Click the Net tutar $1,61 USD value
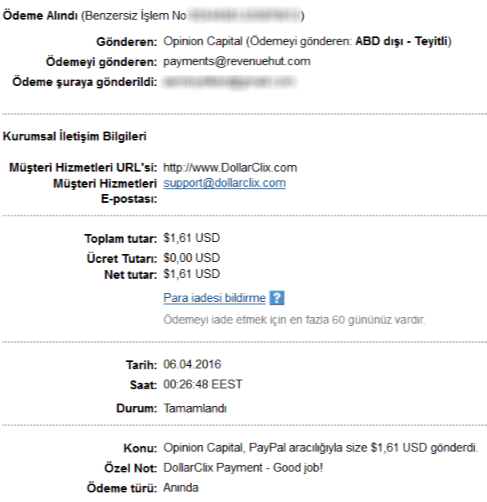The width and height of the screenshot is (487, 502). click(x=192, y=274)
